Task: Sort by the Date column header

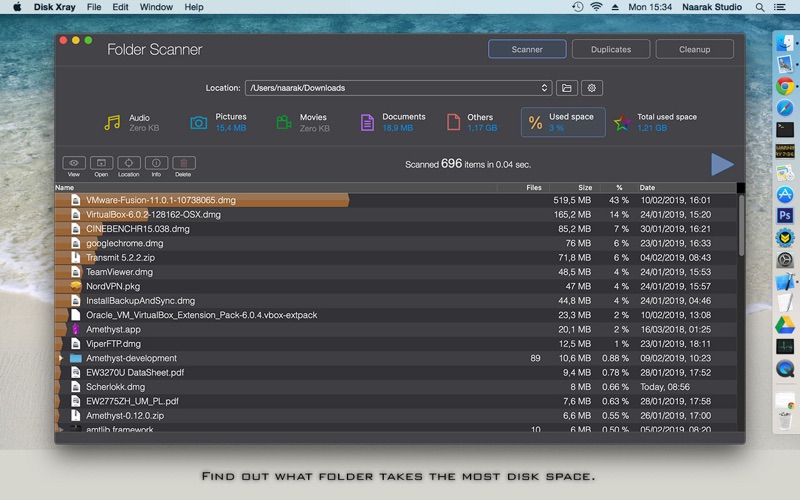Action: click(x=647, y=187)
